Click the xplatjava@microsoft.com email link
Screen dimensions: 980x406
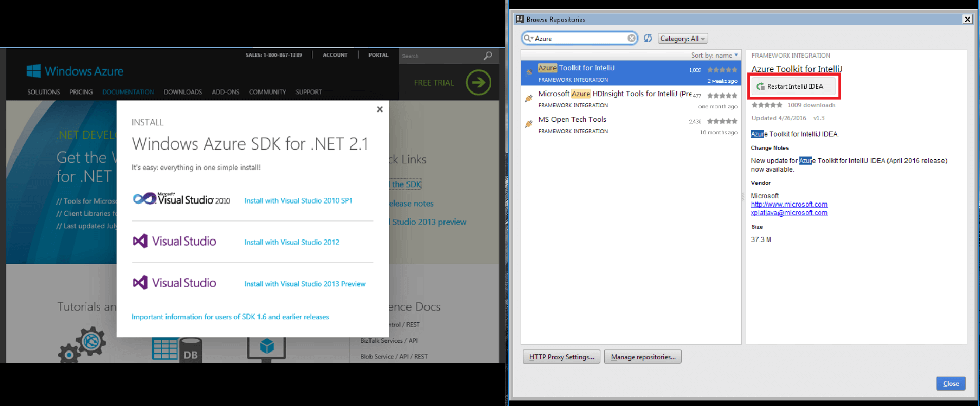789,213
